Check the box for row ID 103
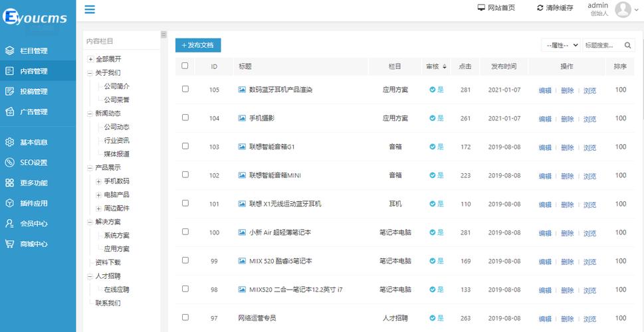Image resolution: width=644 pixels, height=332 pixels. 185,146
